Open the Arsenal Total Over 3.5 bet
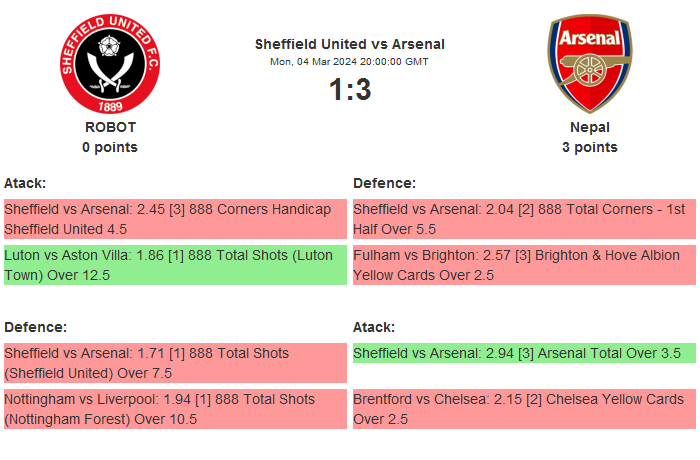 (524, 353)
